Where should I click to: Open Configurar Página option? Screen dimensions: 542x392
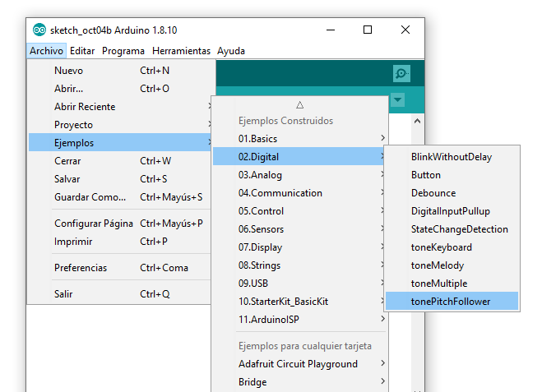[120, 224]
